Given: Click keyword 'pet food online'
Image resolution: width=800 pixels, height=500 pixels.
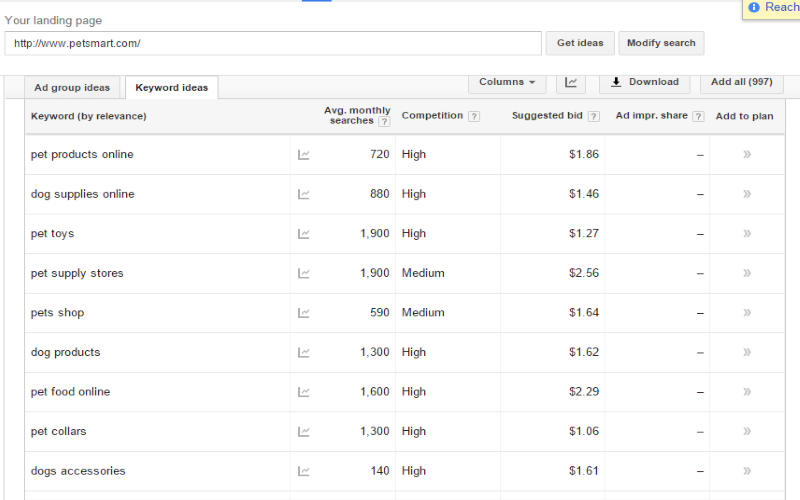Looking at the screenshot, I should point(70,391).
